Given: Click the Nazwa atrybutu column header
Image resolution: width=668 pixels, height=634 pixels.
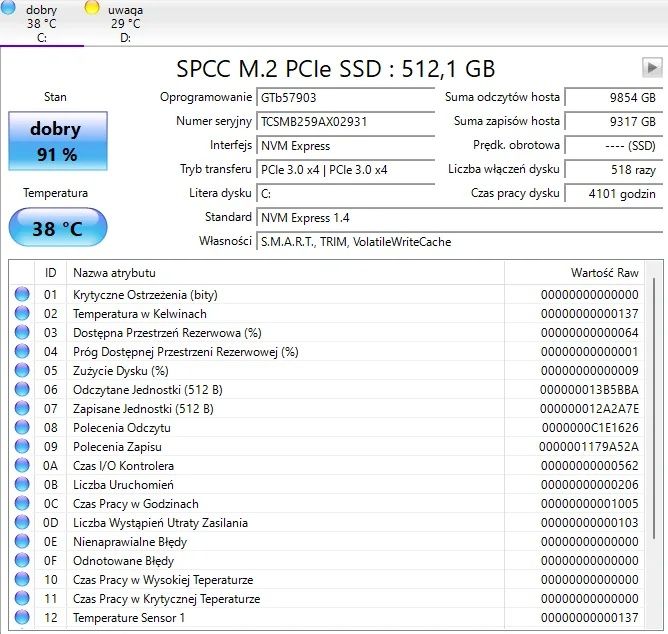Looking at the screenshot, I should click(285, 273).
